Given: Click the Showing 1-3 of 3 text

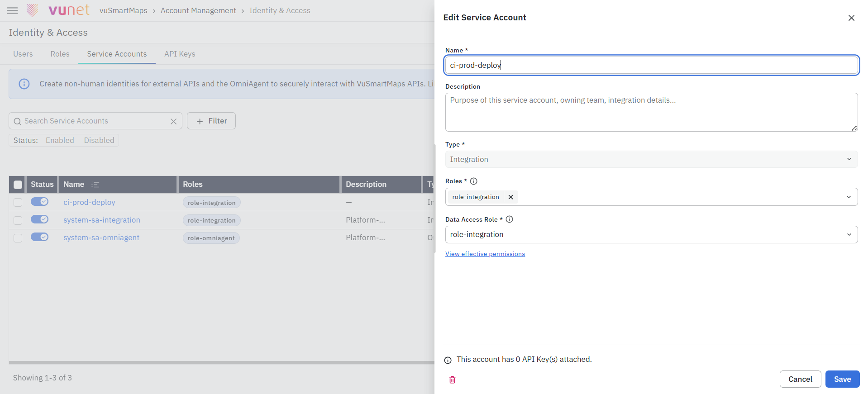Looking at the screenshot, I should (43, 378).
